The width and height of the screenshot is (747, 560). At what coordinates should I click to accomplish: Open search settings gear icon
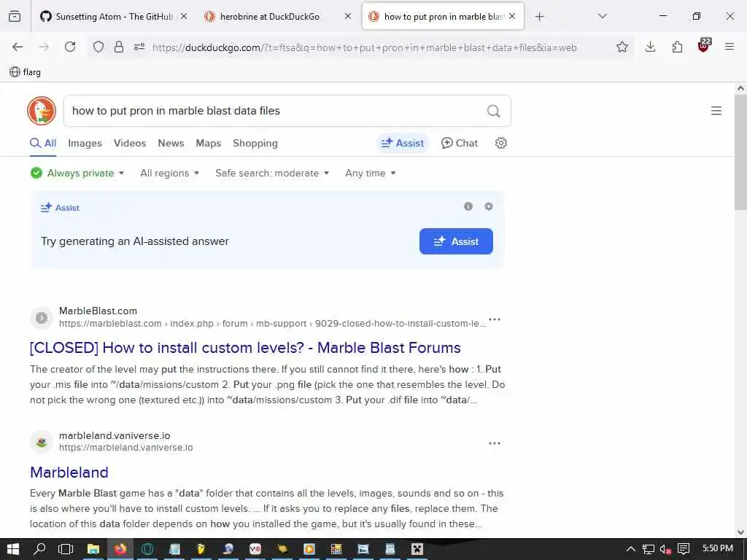500,143
